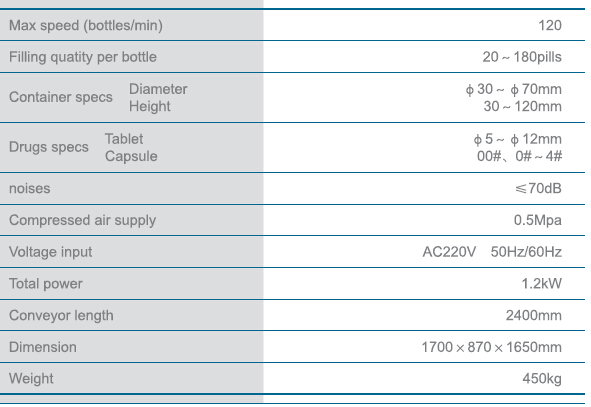Click the noises row label
591x407 pixels.
[29, 188]
